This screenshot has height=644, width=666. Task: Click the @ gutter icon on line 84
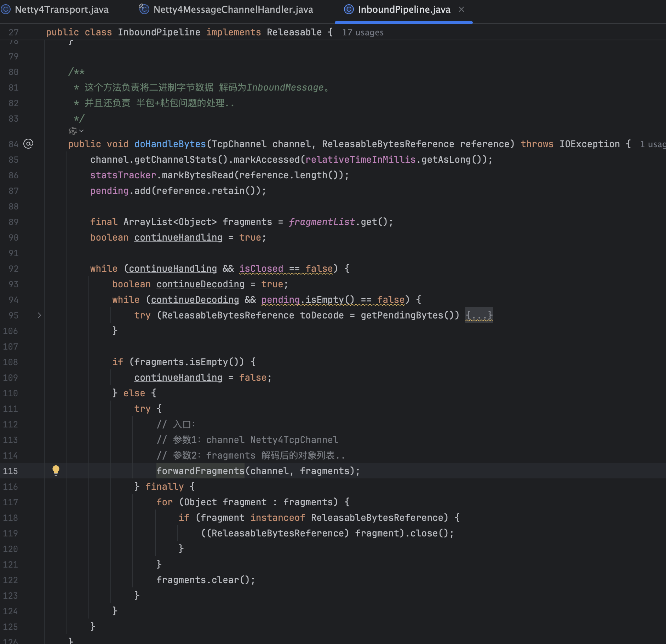coord(28,144)
